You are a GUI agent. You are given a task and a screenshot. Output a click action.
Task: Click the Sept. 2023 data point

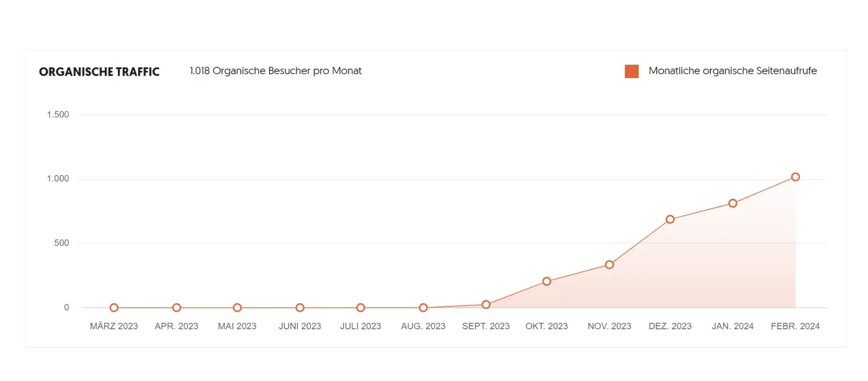point(485,304)
